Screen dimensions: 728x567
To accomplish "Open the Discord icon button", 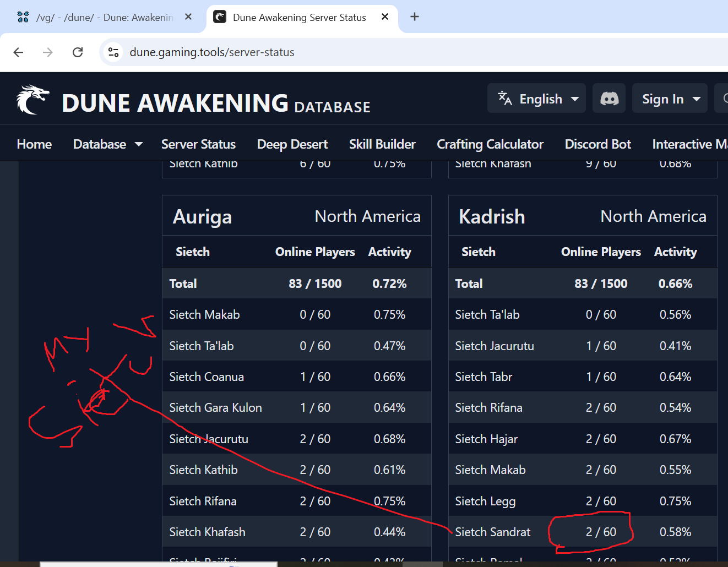I will (609, 99).
